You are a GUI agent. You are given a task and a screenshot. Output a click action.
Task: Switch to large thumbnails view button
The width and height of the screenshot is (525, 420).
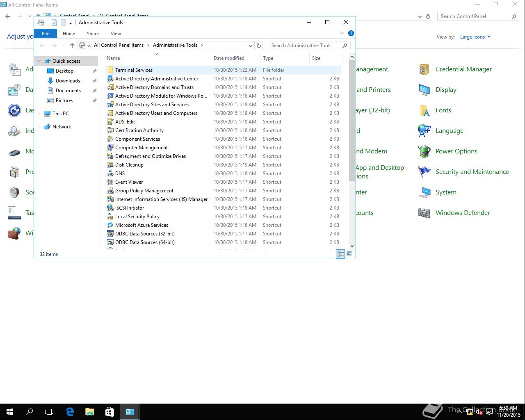(x=349, y=254)
